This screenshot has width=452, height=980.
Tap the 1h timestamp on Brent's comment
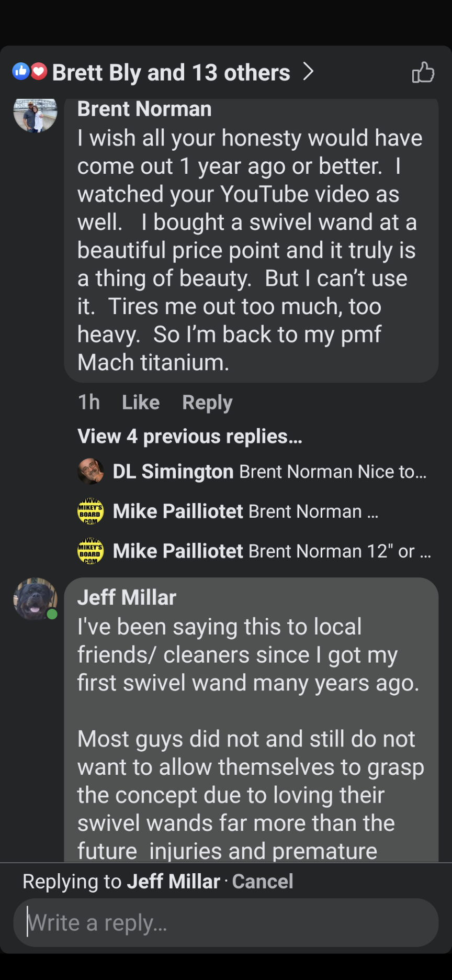[x=88, y=402]
